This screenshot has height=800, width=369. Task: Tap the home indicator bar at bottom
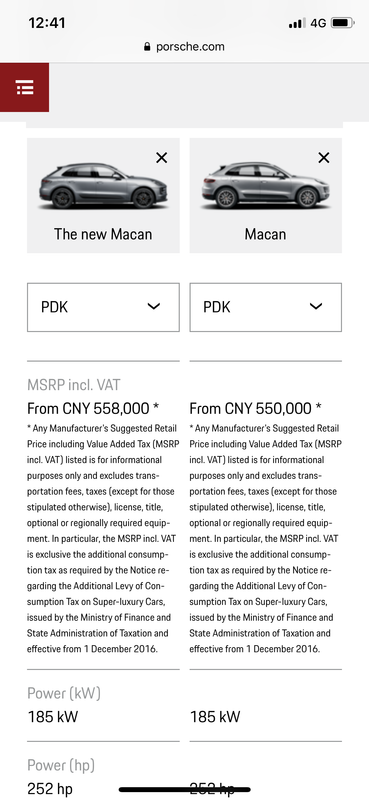[184, 789]
